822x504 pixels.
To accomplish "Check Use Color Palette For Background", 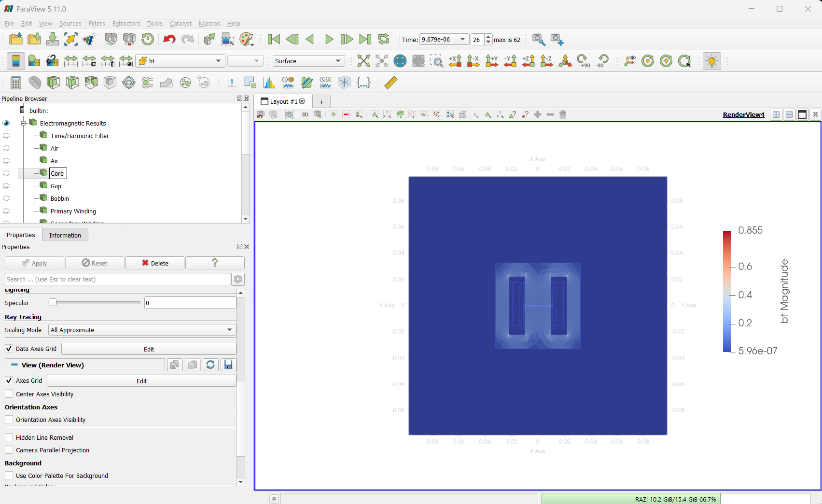I will click(9, 476).
